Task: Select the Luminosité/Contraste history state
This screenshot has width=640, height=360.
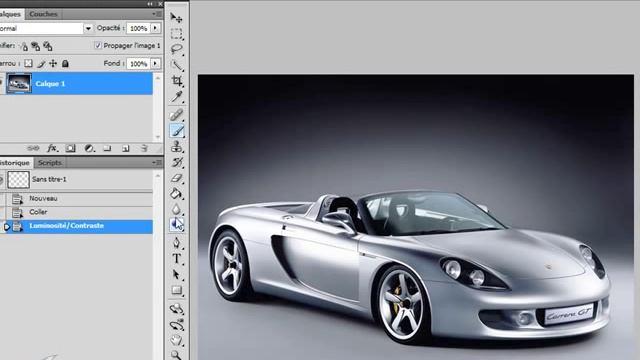Action: pos(76,226)
